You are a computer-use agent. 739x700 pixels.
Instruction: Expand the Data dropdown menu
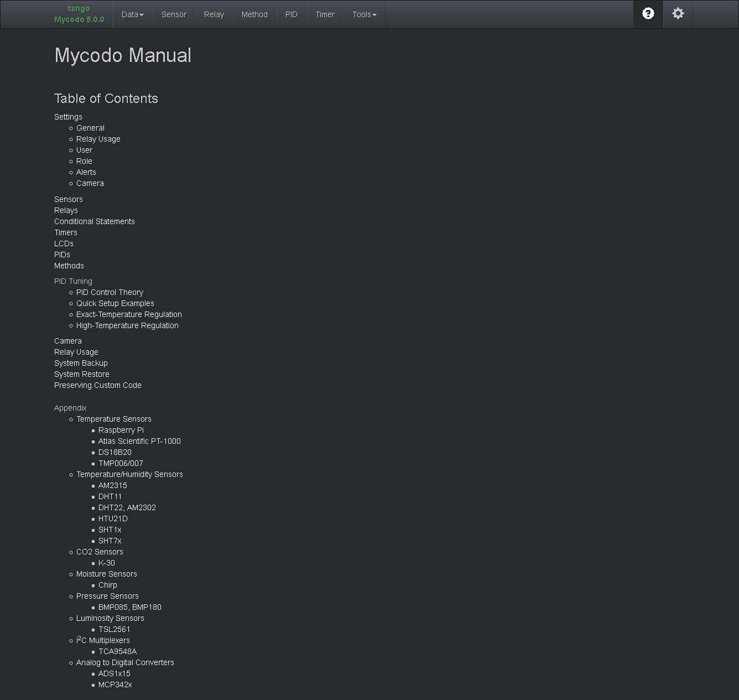click(132, 14)
